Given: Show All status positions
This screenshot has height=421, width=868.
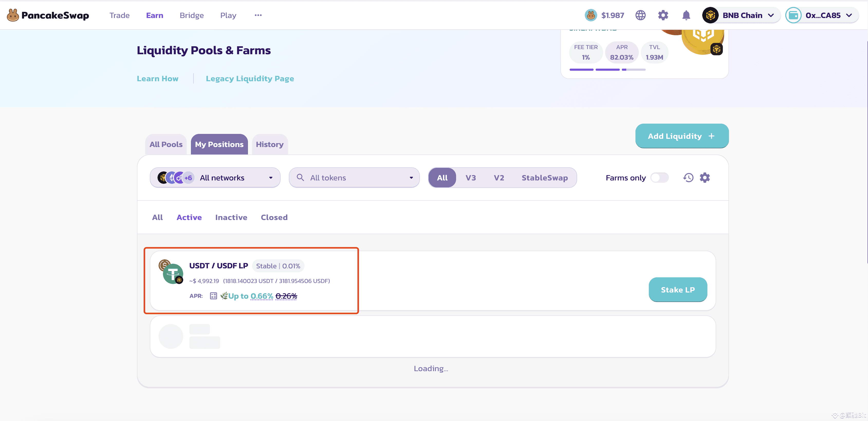Looking at the screenshot, I should (x=157, y=217).
